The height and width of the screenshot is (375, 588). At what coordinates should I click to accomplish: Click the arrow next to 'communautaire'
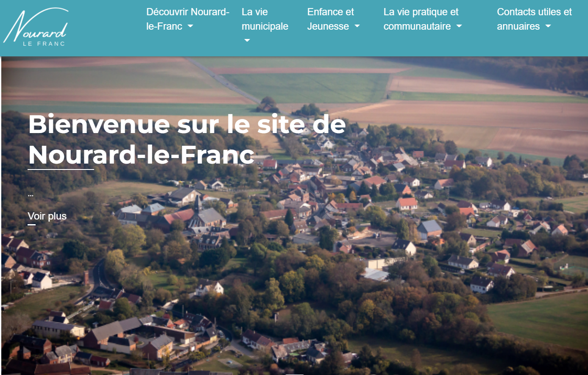[x=459, y=26]
